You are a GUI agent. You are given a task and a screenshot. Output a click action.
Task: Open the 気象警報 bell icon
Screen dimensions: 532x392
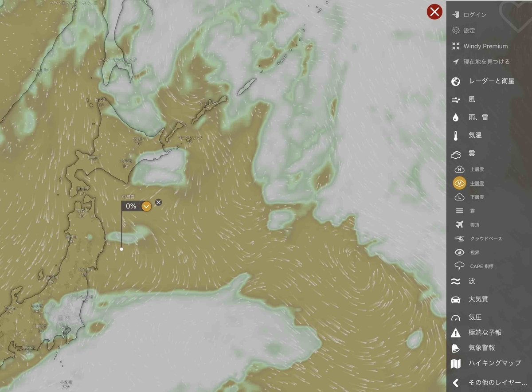pyautogui.click(x=455, y=348)
